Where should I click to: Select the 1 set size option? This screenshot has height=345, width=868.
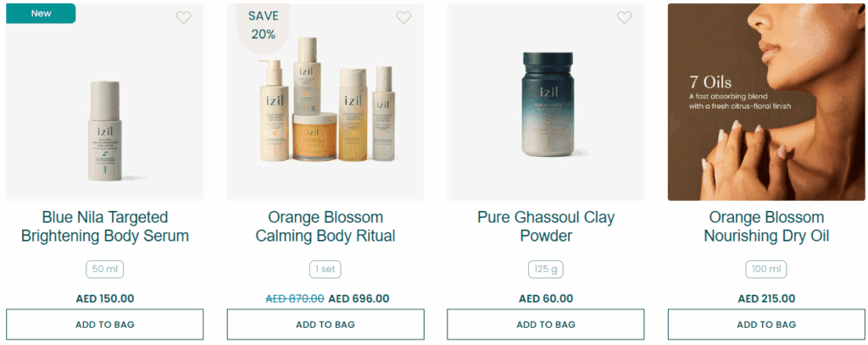(325, 270)
